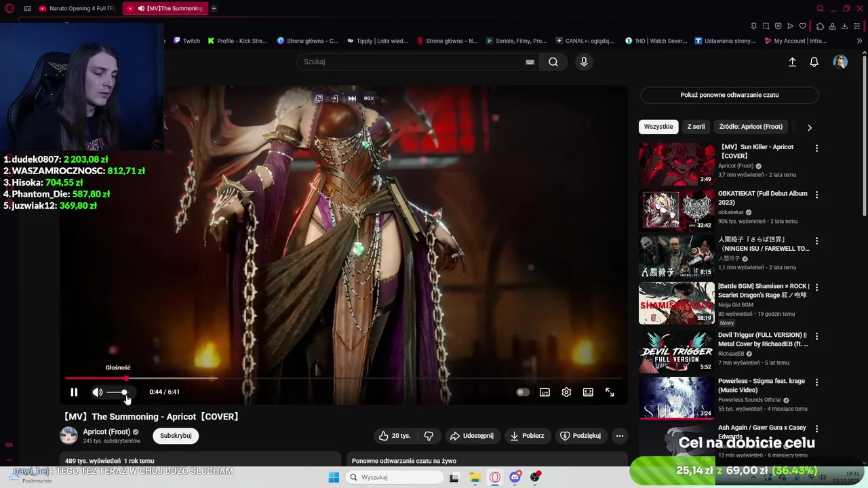Screen dimensions: 868x488
Task: Open options for Powerless - Stigma video
Action: tap(816, 382)
